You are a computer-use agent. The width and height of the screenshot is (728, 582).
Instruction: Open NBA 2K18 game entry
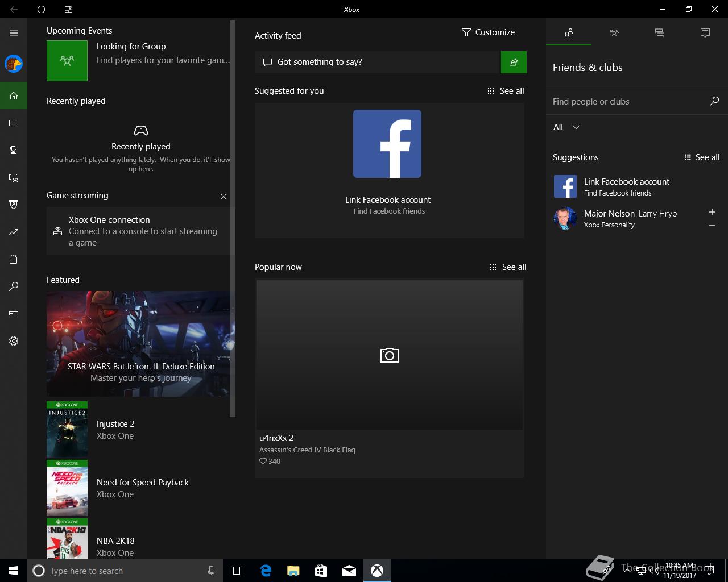138,539
